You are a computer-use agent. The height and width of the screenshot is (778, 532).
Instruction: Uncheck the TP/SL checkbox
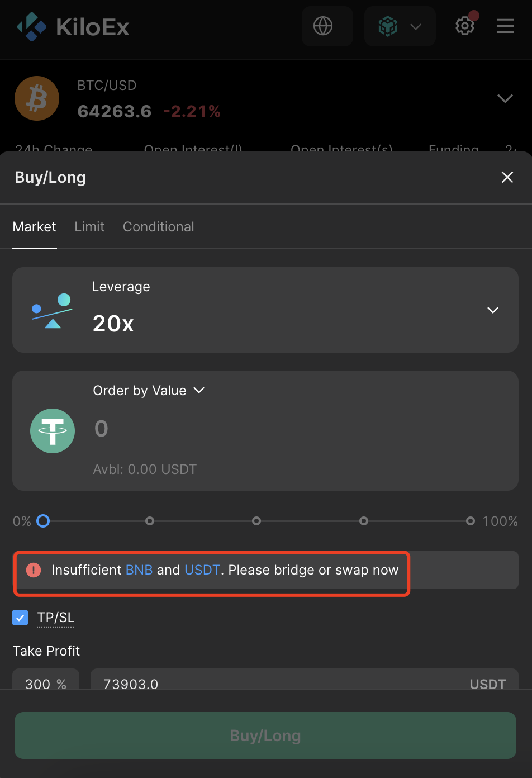(20, 618)
